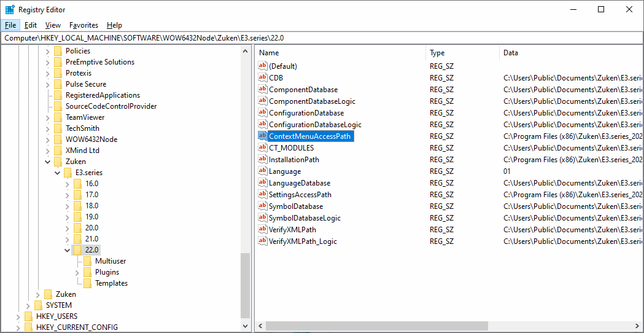
Task: Open the Help menu
Action: (115, 25)
